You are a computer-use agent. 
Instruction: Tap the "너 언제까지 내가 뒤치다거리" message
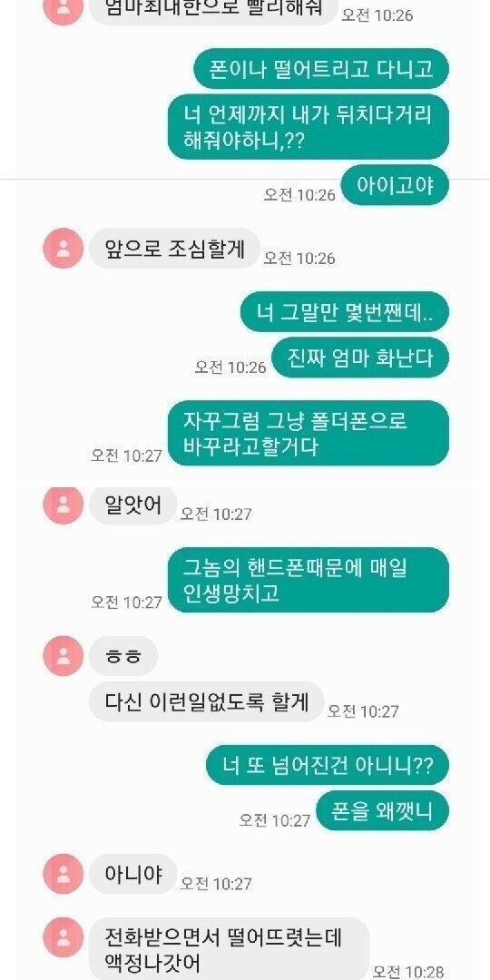pos(309,127)
